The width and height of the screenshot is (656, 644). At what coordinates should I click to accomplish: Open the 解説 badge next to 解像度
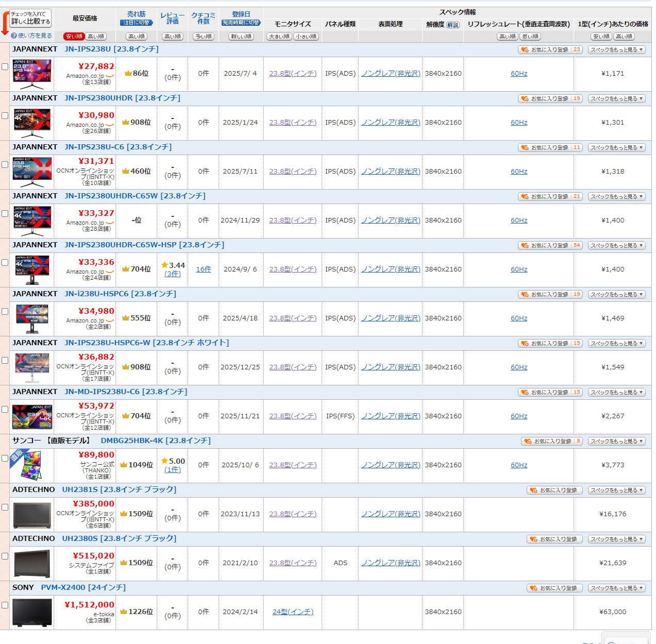coord(453,25)
